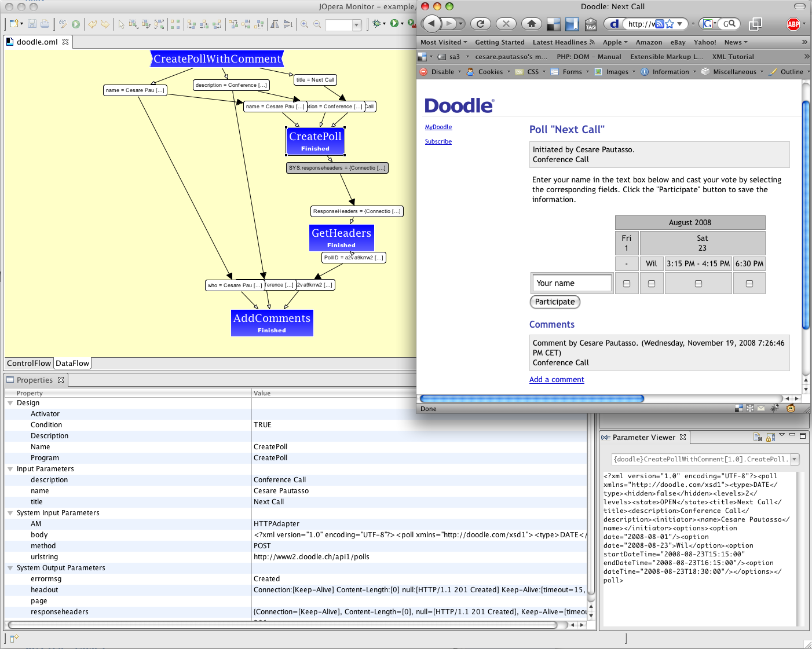Click the lock icon in Parameter Viewer toolbar
The height and width of the screenshot is (649, 812).
[770, 437]
